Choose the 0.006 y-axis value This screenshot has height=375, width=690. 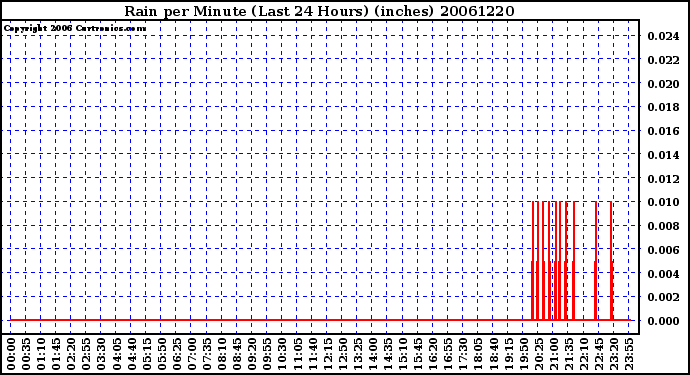(x=663, y=250)
